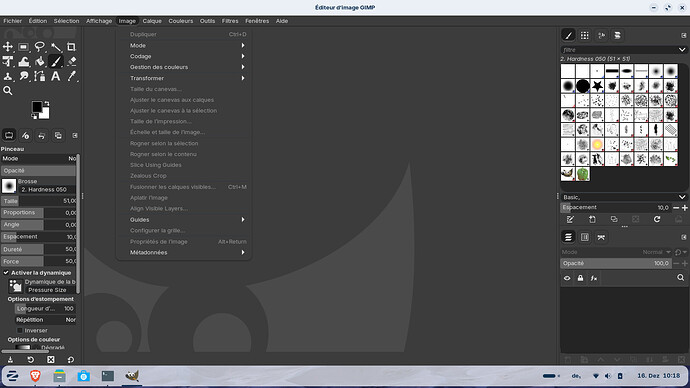690x388 pixels.
Task: Select the Crop tool
Action: pos(71,47)
